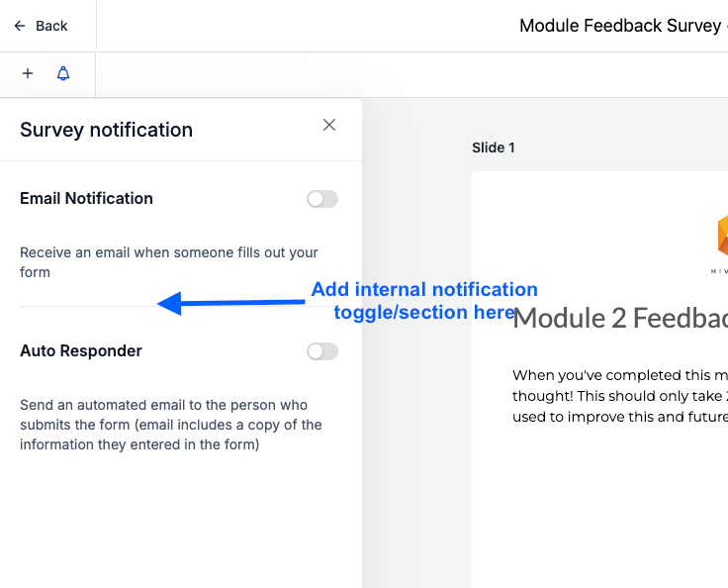
Task: Click the Back arrow icon
Action: click(x=20, y=26)
